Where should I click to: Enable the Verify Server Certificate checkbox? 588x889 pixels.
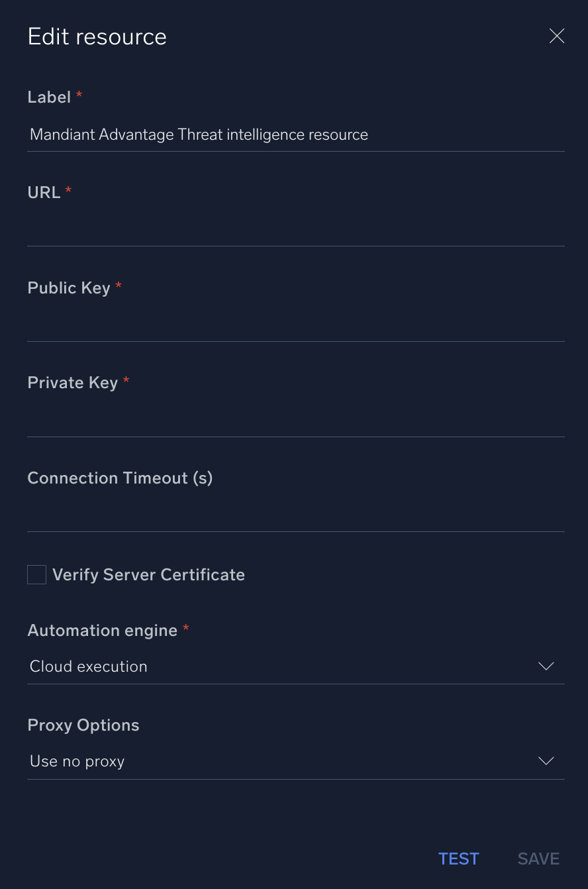pos(37,574)
